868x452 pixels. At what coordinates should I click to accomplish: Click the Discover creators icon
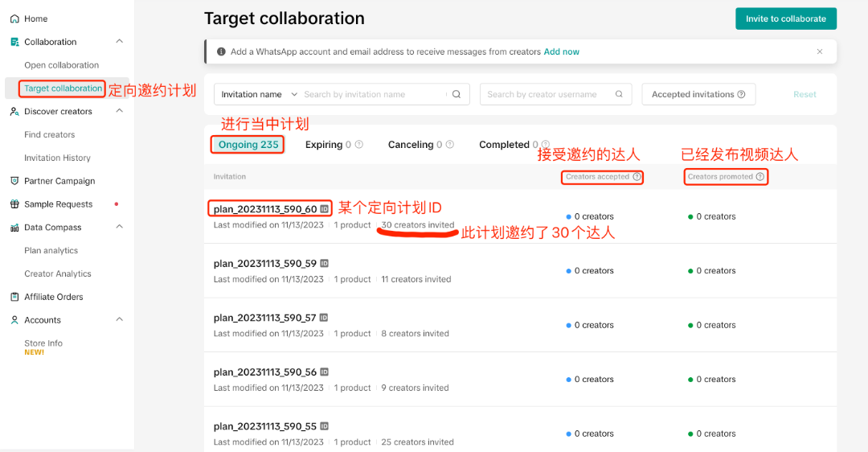coord(15,111)
